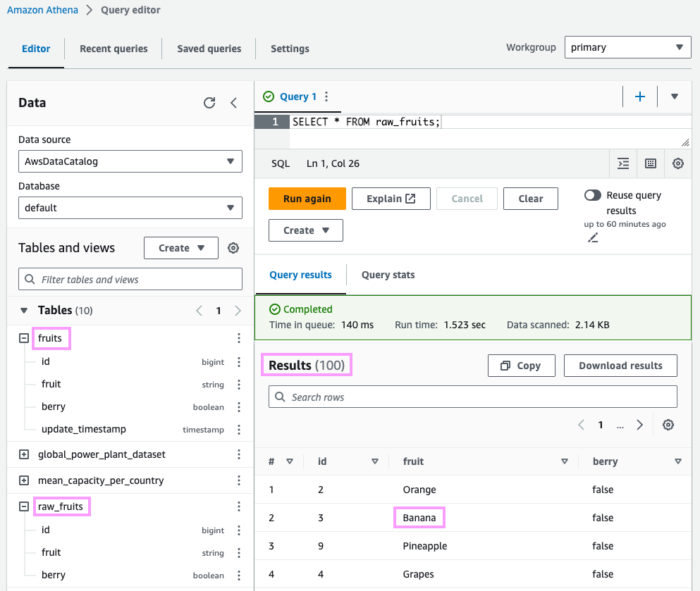
Task: Click the format query icon
Action: 623,163
